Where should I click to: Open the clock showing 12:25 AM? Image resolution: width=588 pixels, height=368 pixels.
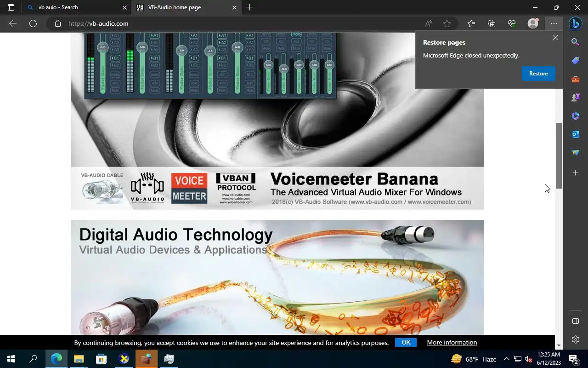point(548,359)
